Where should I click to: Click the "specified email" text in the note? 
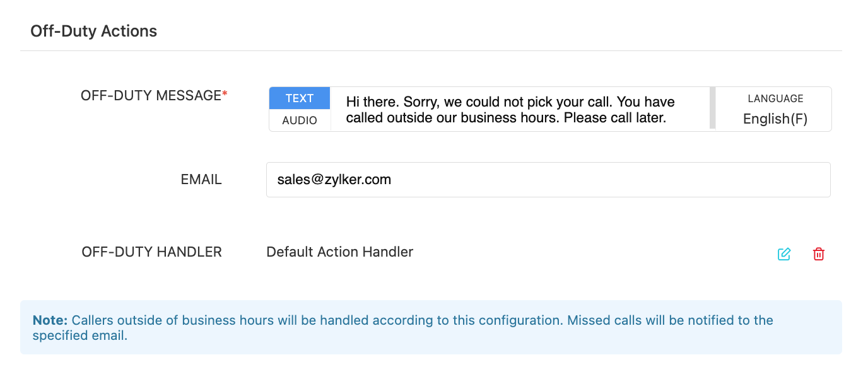click(x=79, y=335)
